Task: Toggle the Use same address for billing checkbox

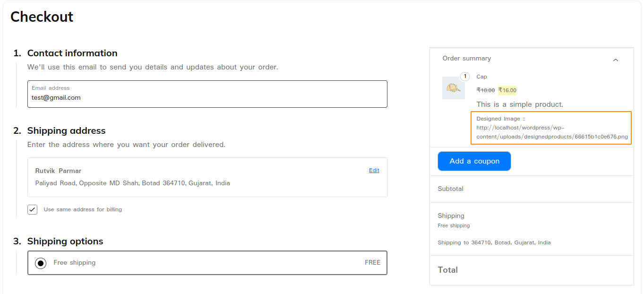Action: (32, 209)
